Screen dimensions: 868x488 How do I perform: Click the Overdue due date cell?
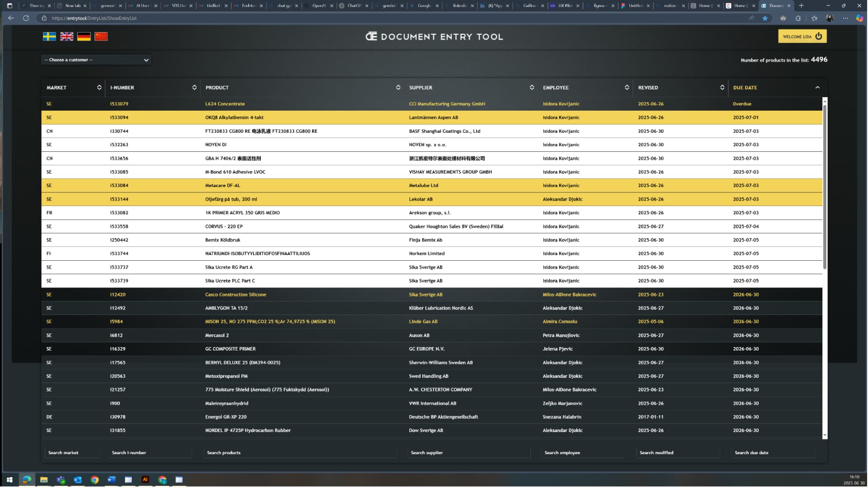click(x=742, y=104)
